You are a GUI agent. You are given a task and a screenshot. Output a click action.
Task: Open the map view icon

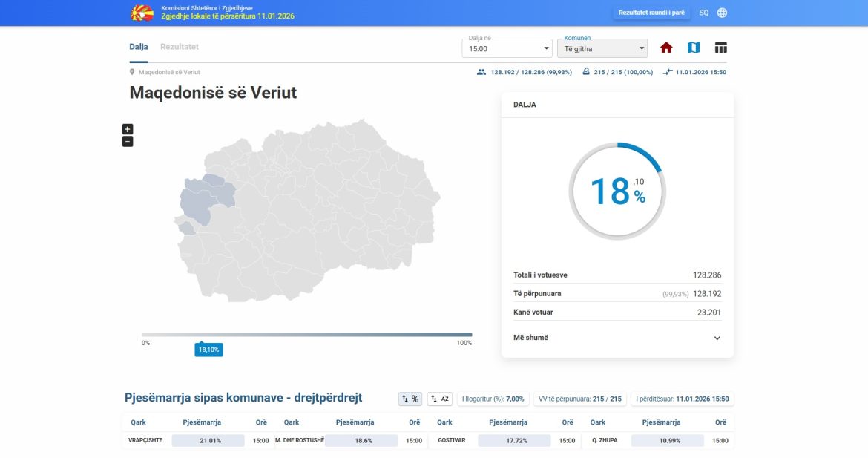click(694, 48)
